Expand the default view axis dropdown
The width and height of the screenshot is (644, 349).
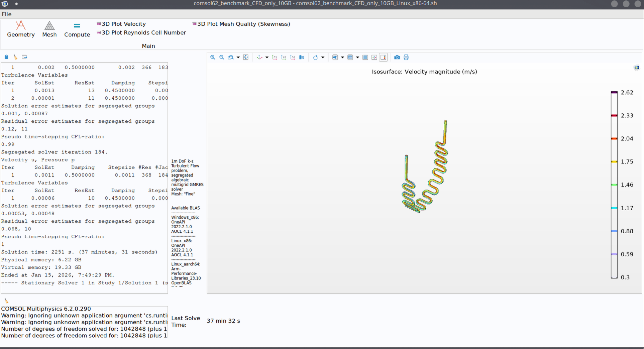coord(267,57)
